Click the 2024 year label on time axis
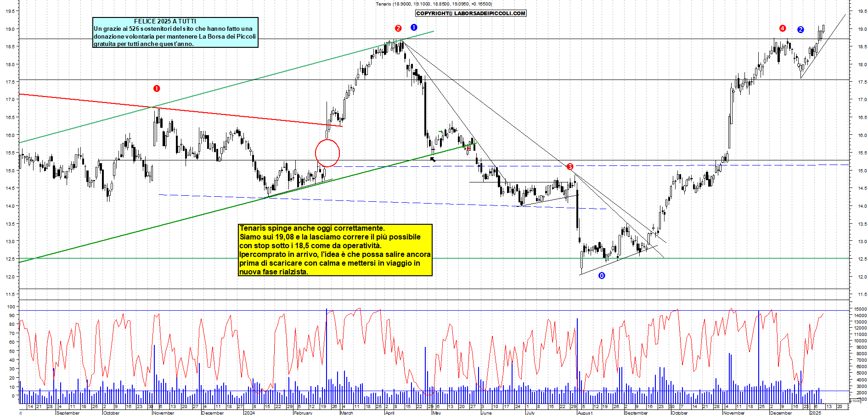Screen dimensions: 868x415 (249, 413)
